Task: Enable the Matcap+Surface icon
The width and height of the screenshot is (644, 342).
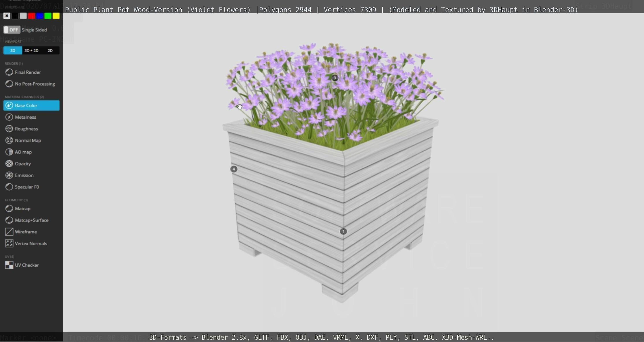Action: (9, 220)
